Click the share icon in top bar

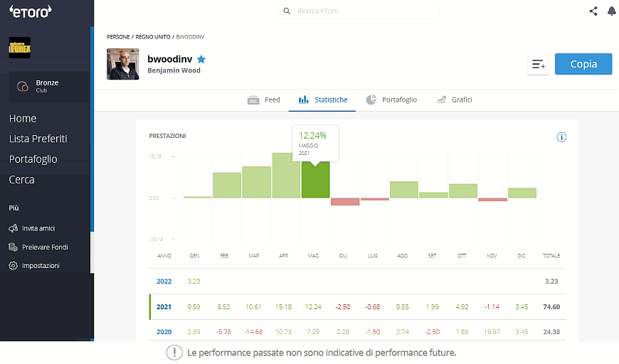click(593, 11)
